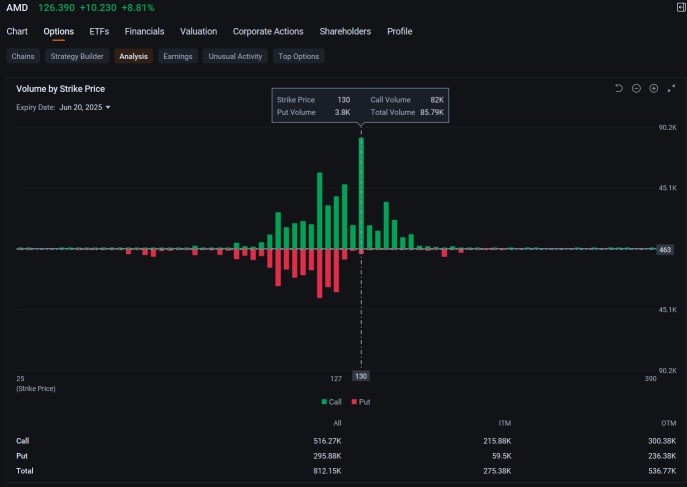Open Top Options view

(x=299, y=56)
